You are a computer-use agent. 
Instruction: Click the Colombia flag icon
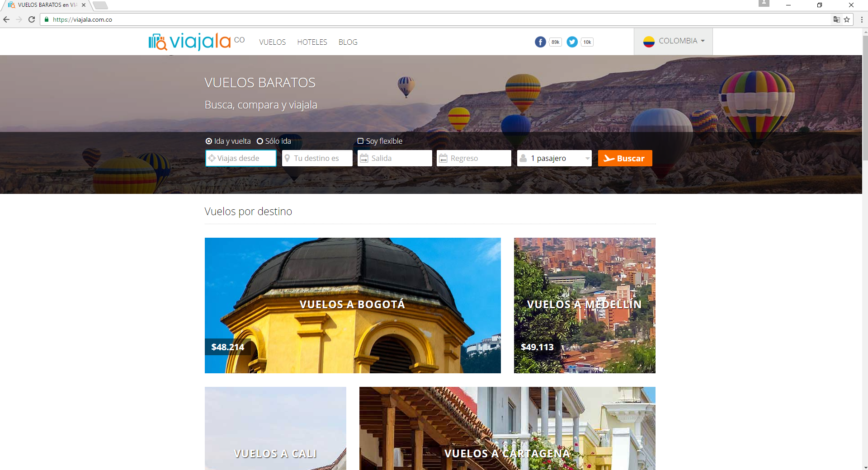[x=649, y=42]
